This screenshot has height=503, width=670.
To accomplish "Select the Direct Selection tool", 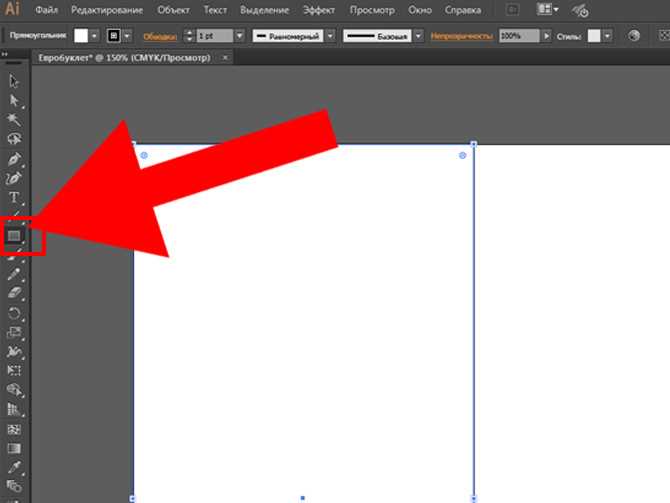I will [14, 100].
